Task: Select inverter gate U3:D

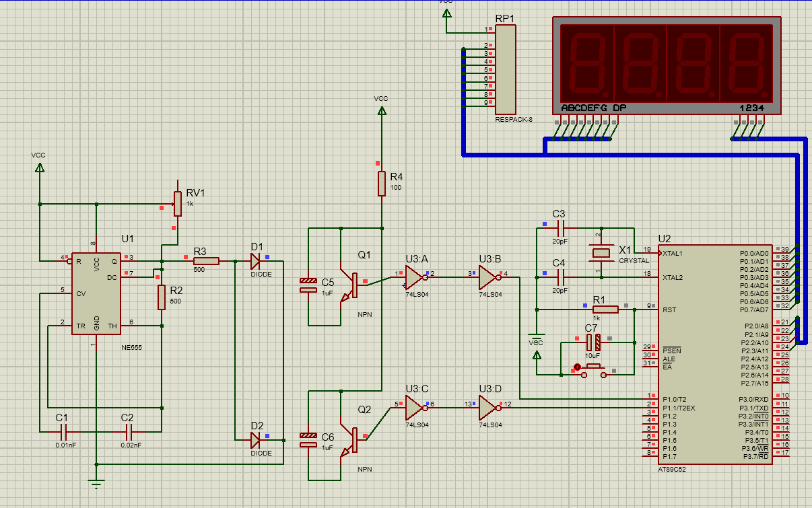Action: click(490, 407)
